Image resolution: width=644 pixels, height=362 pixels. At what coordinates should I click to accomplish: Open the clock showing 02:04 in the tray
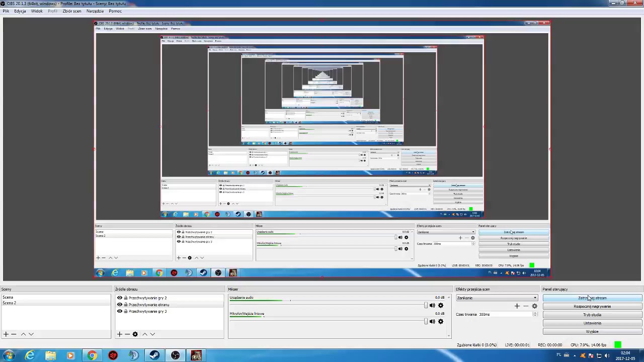(x=626, y=356)
